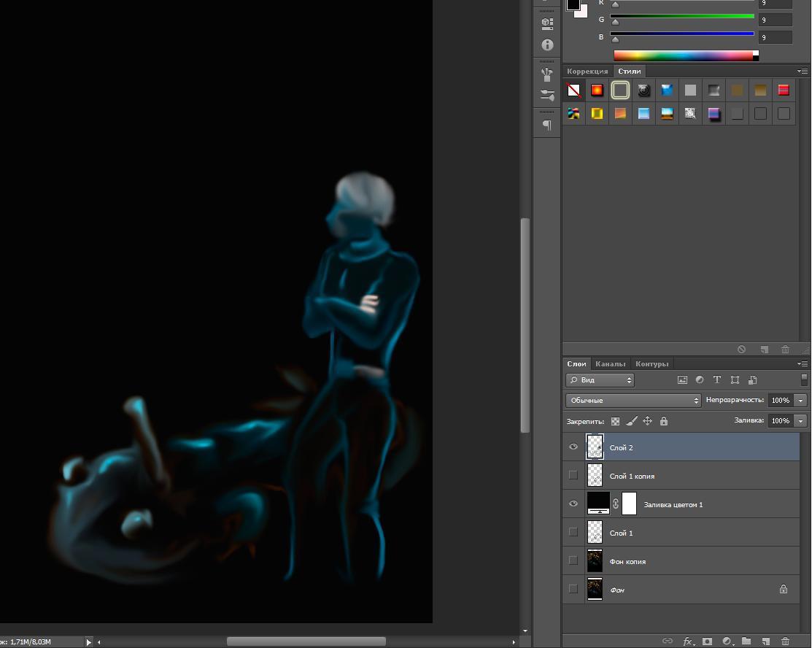This screenshot has width=812, height=648.
Task: Show the Слой 1 копия layer
Action: pyautogui.click(x=573, y=476)
